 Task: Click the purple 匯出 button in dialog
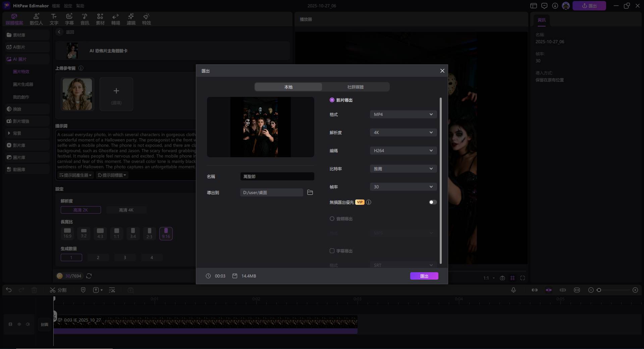coord(424,276)
